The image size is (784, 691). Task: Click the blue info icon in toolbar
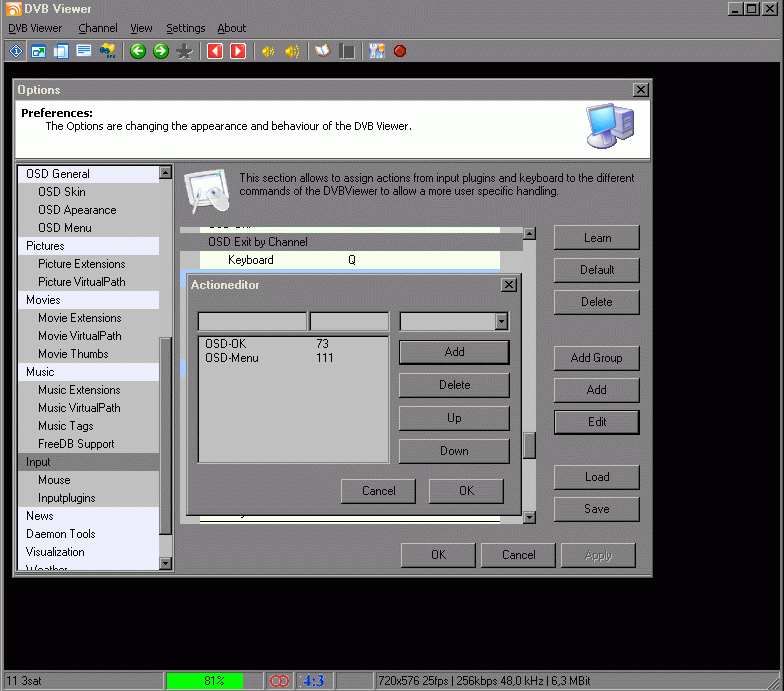pyautogui.click(x=16, y=51)
